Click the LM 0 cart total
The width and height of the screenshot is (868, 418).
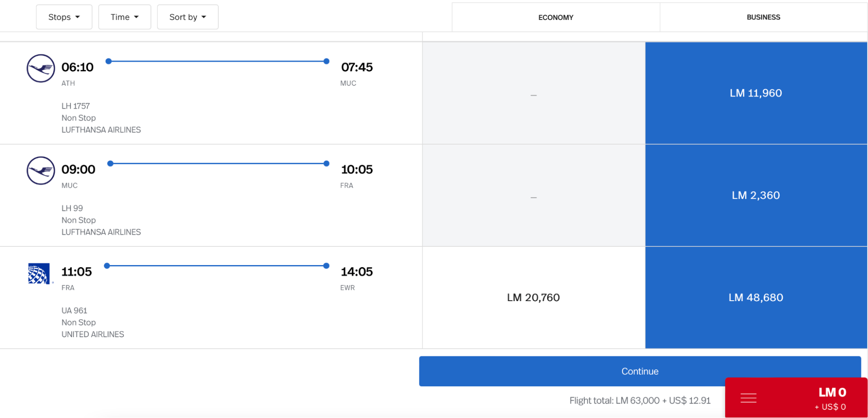[x=832, y=392]
